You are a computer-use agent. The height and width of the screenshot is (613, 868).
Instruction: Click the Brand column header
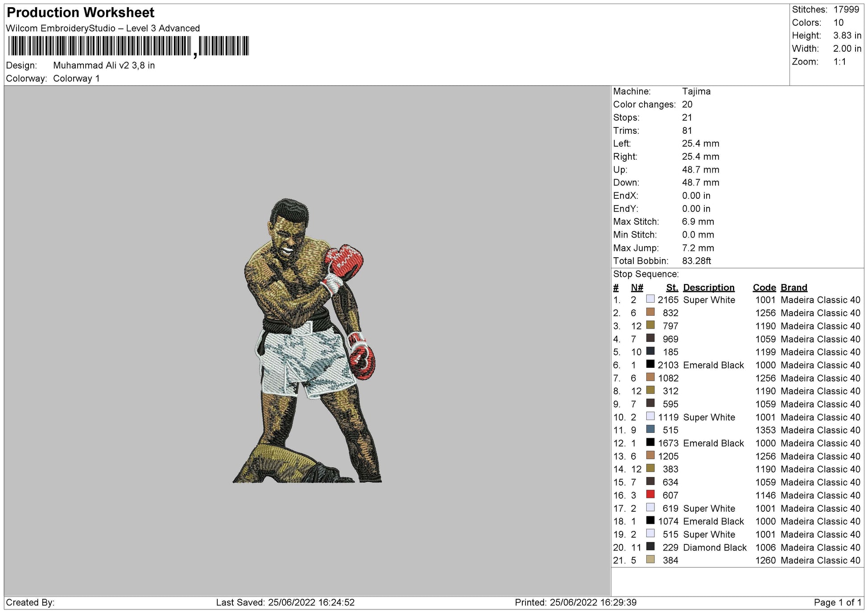(794, 288)
